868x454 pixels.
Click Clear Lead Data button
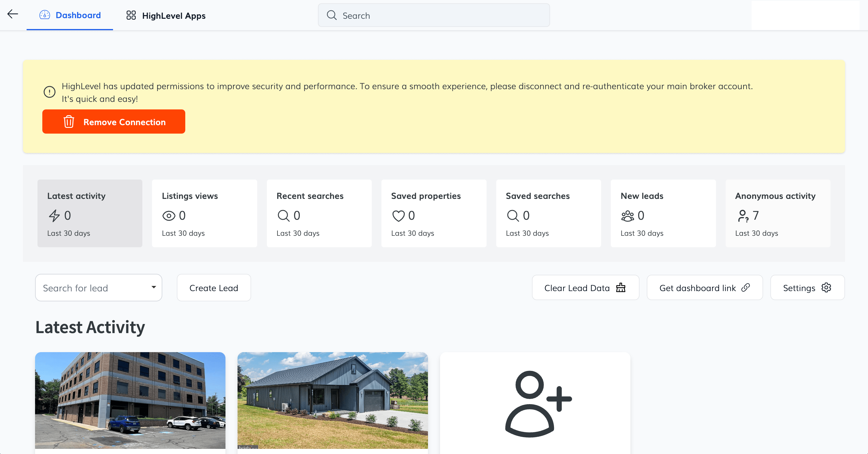(585, 288)
